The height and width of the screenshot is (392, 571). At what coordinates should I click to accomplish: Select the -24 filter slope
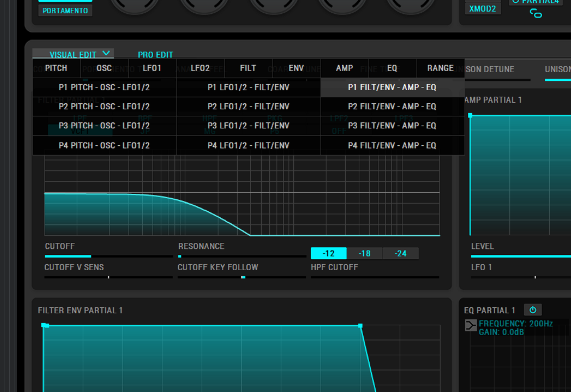401,254
